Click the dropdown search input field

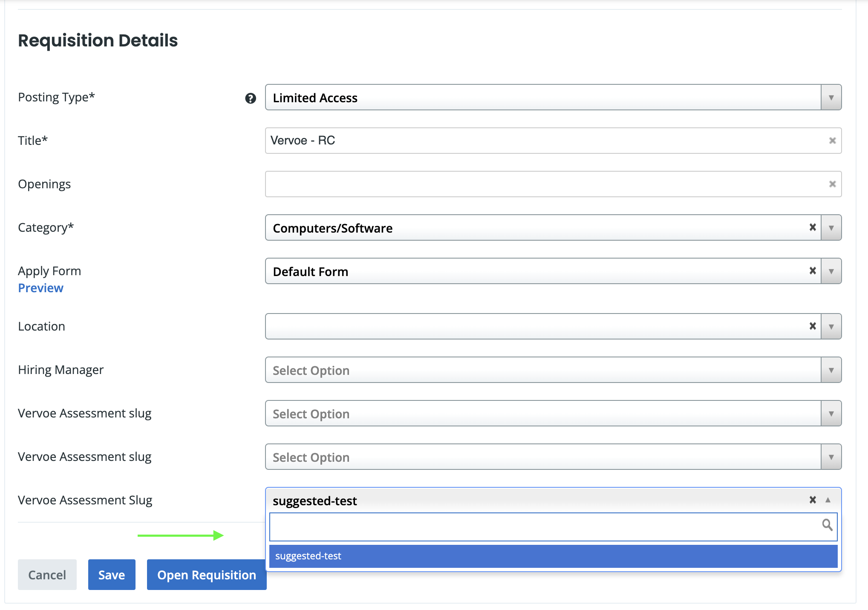tap(553, 527)
